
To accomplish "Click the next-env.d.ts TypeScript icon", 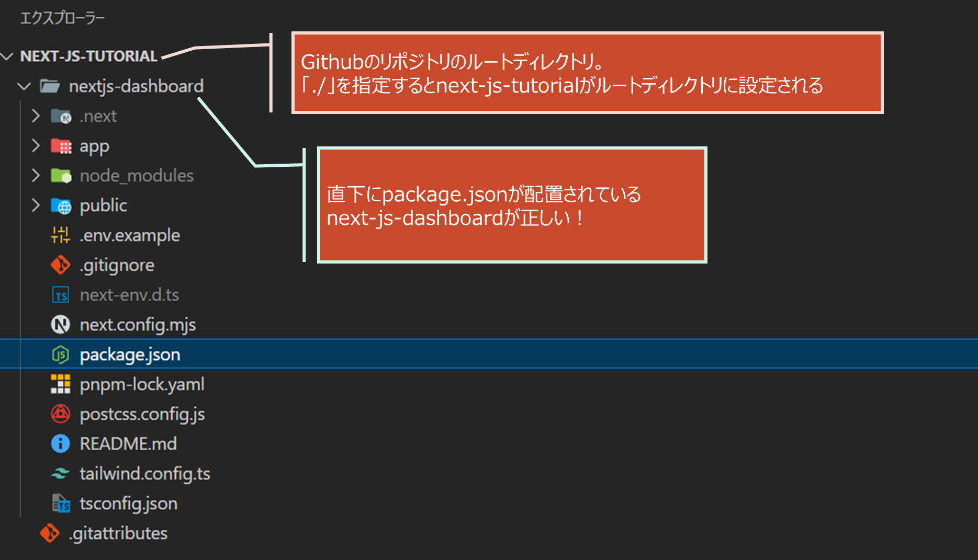I will (61, 295).
